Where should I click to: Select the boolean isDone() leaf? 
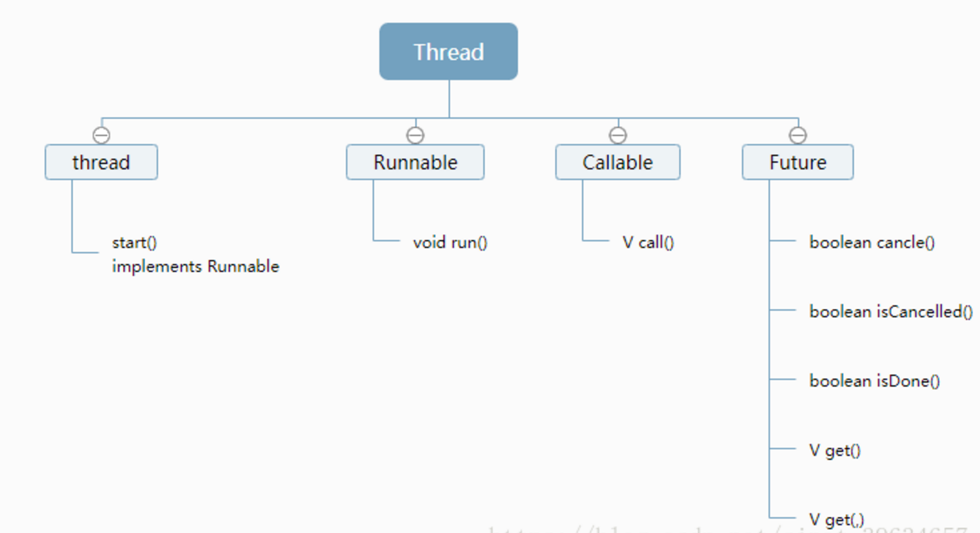pos(874,381)
